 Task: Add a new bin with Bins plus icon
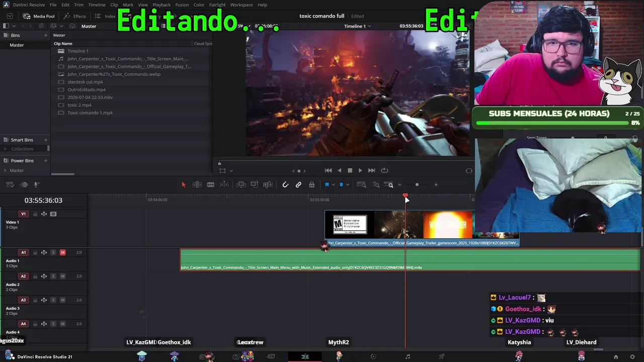click(46, 35)
